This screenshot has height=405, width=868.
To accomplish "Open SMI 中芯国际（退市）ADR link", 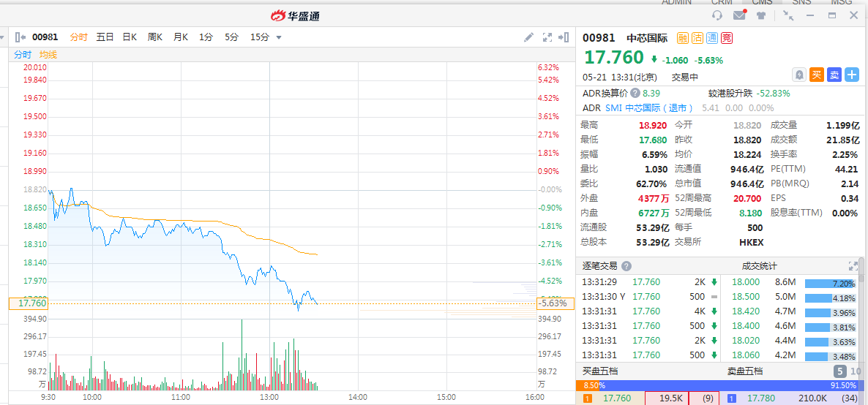I will coord(649,108).
